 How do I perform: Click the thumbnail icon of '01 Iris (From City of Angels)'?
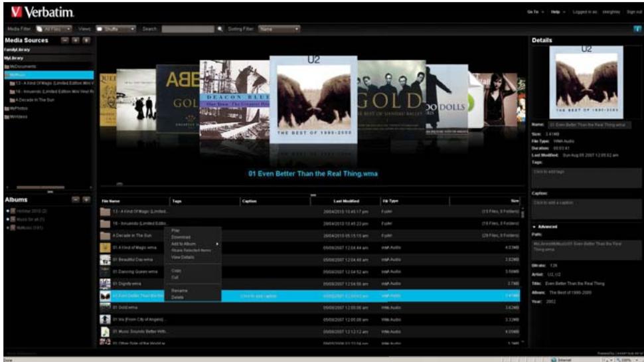point(105,319)
